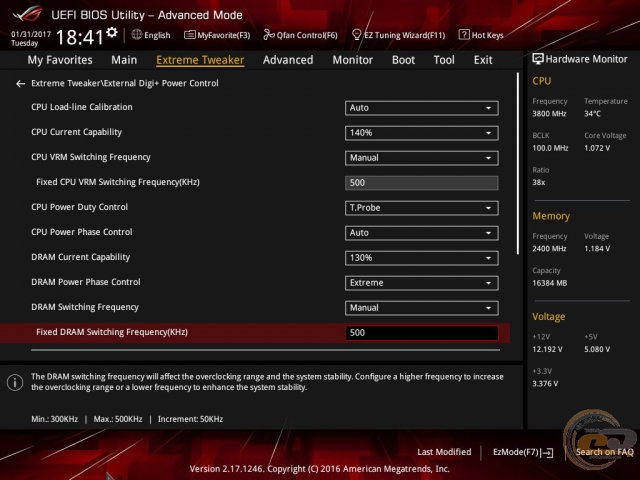Click Fixed CPU VRM Switching Frequency field
This screenshot has width=640, height=480.
pyautogui.click(x=421, y=183)
